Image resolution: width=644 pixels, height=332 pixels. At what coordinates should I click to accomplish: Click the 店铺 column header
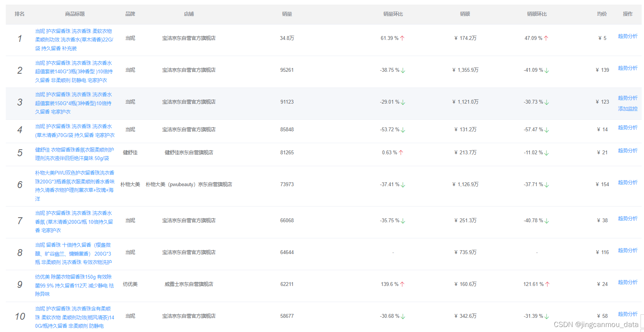pos(189,14)
